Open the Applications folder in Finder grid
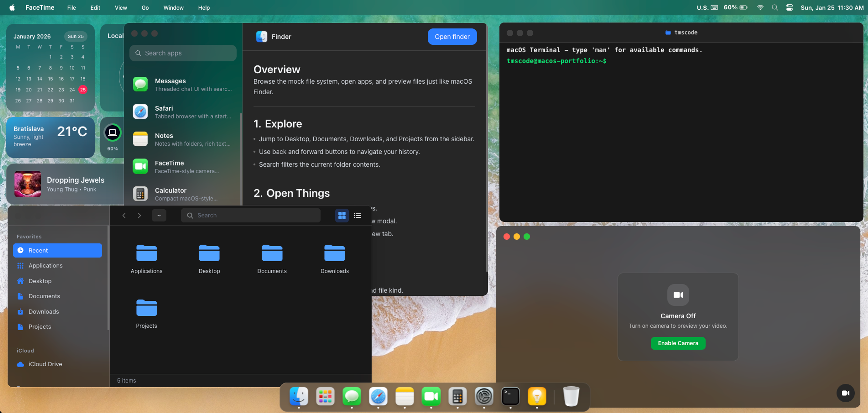868x413 pixels. pyautogui.click(x=146, y=259)
